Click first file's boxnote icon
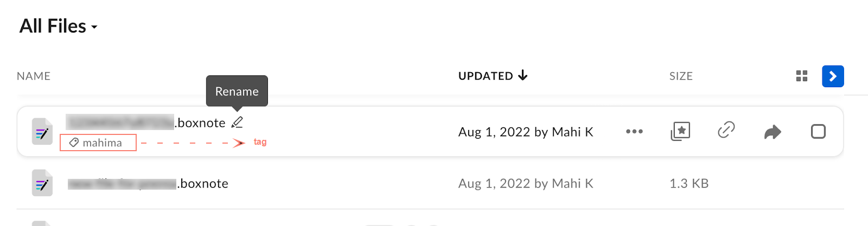868x226 pixels. 42,132
